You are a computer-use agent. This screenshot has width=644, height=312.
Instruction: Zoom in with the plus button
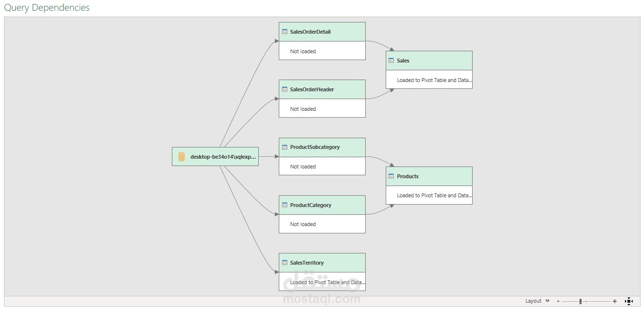point(615,301)
